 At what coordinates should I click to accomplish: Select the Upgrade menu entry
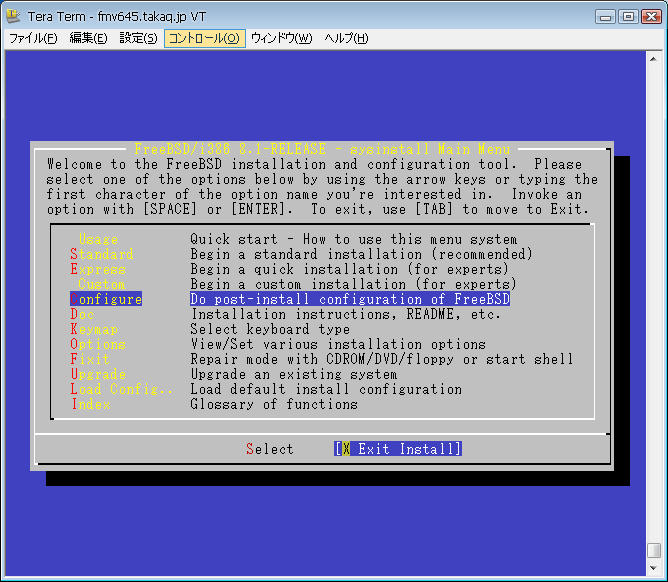coord(98,374)
